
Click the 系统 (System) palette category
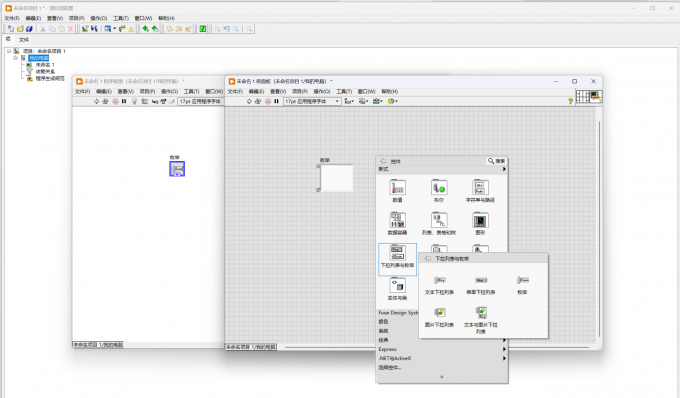383,331
